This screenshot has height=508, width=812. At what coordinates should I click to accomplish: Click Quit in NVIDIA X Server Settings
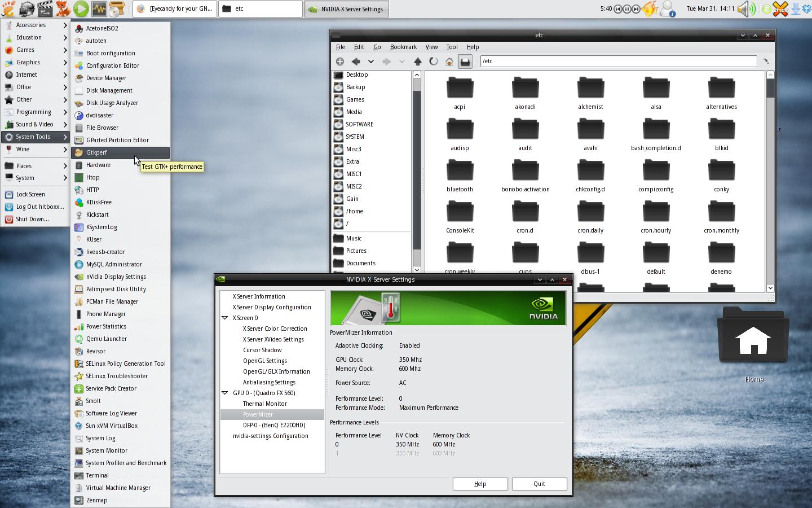pyautogui.click(x=539, y=484)
